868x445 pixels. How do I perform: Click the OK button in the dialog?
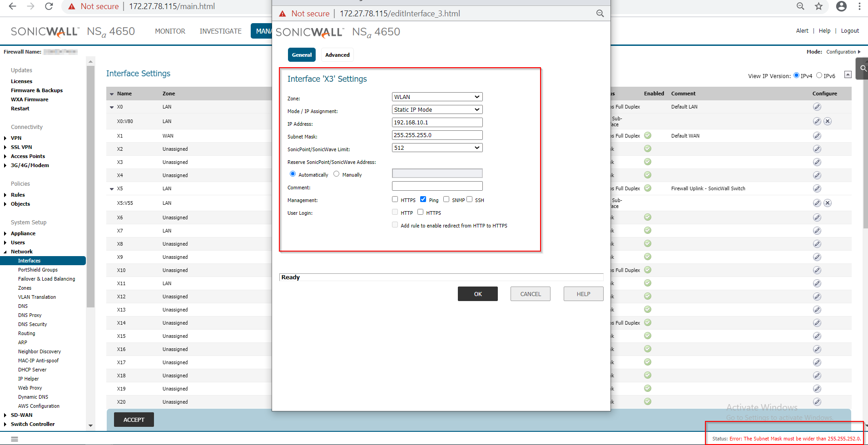[478, 294]
